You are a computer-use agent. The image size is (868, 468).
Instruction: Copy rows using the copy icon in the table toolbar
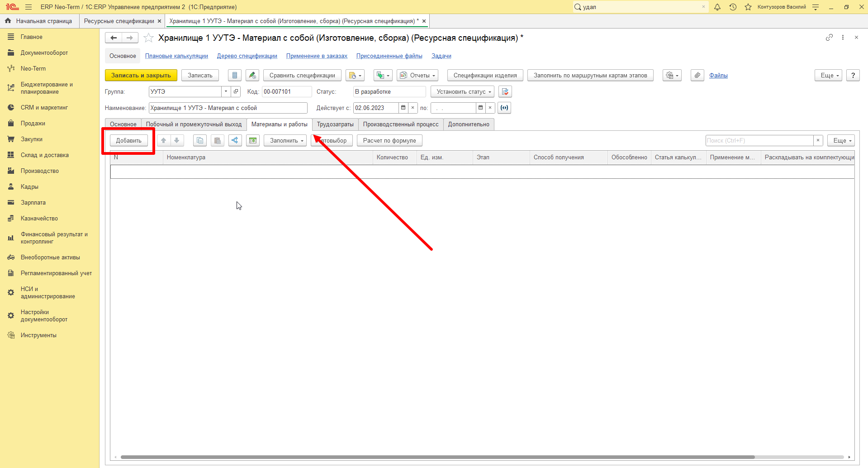point(200,140)
